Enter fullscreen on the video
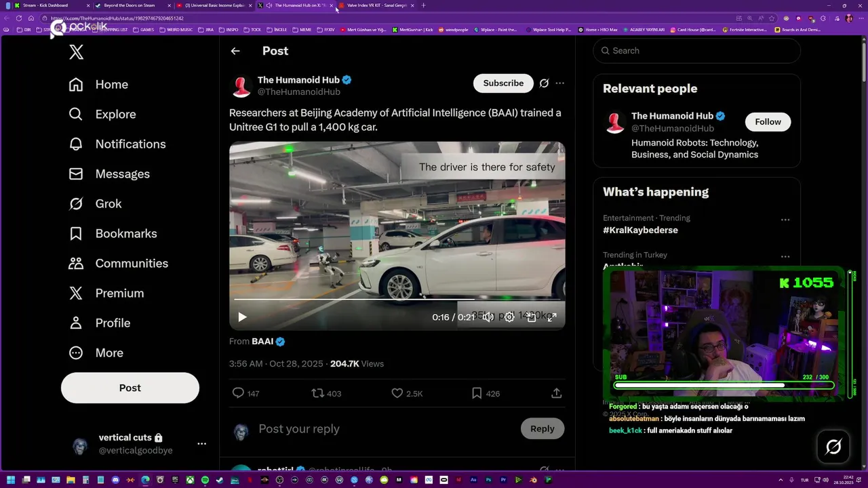Screen dimensions: 868x488 click(x=552, y=317)
